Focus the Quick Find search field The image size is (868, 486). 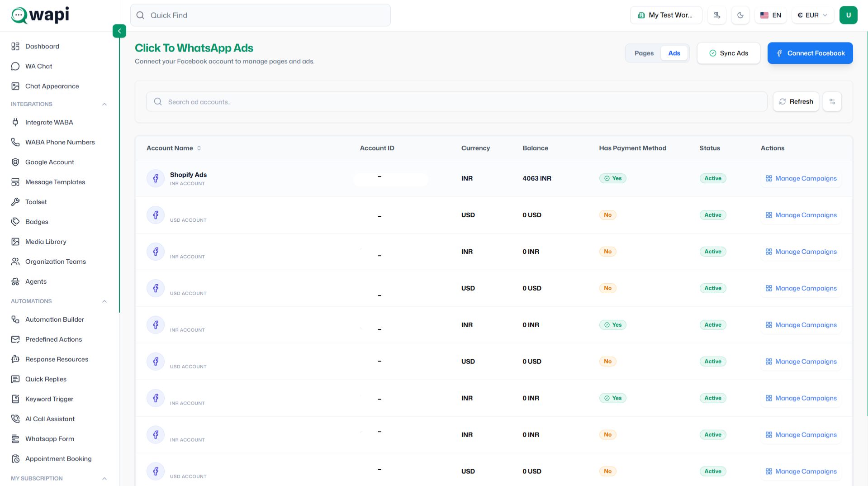click(x=261, y=15)
